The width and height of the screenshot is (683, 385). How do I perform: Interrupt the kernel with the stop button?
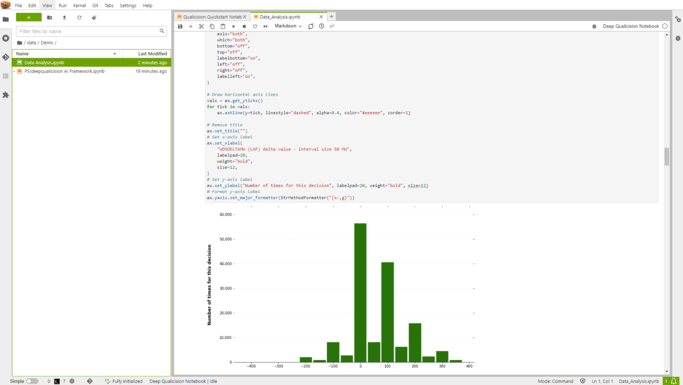(x=244, y=27)
